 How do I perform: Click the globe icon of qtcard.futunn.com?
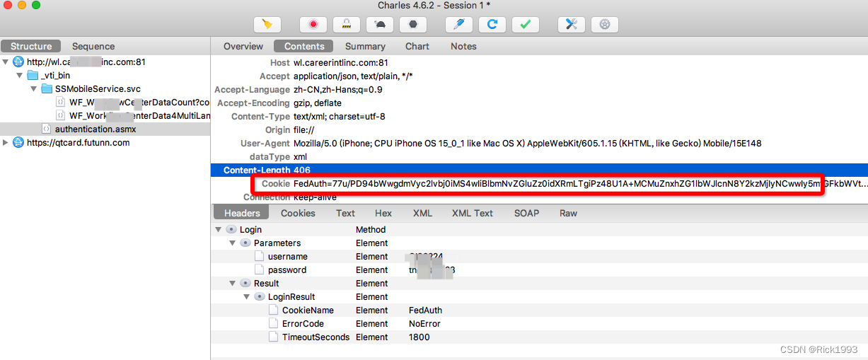click(18, 143)
